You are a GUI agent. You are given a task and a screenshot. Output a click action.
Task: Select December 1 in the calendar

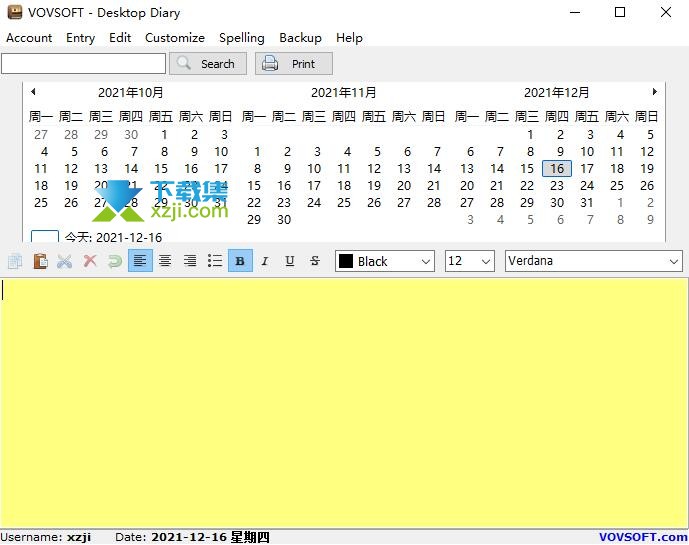coord(530,135)
